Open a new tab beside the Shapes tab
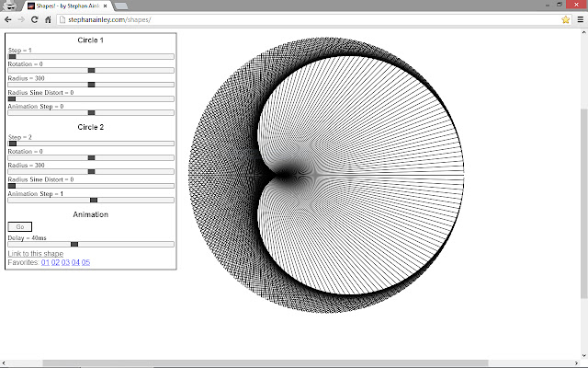The image size is (588, 368). [x=120, y=6]
